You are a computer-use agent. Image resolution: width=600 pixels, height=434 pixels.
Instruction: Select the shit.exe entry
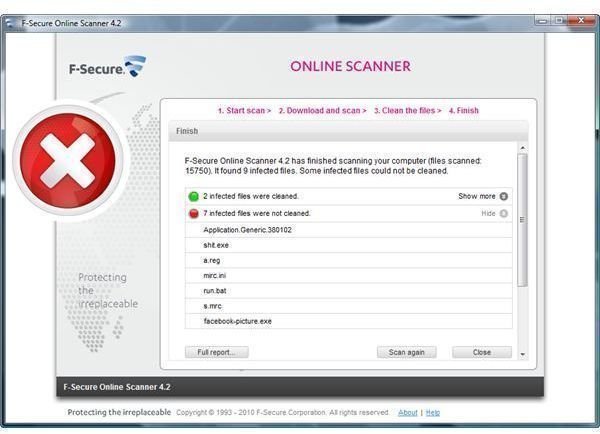(349, 245)
